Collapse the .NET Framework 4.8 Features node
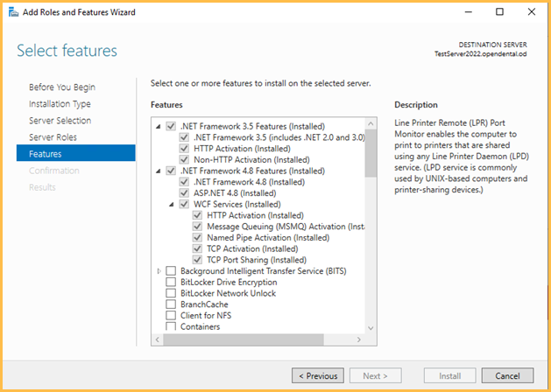The height and width of the screenshot is (392, 551). (159, 171)
